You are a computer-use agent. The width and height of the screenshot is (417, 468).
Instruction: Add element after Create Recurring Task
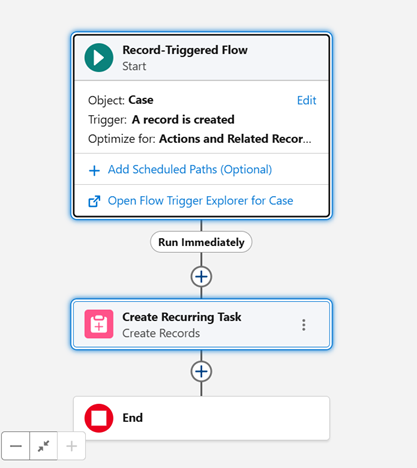[x=201, y=371]
